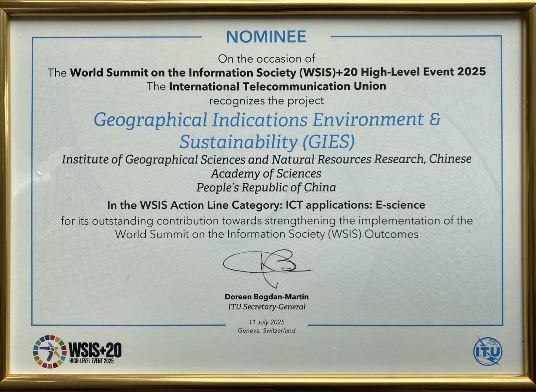Select the date "11 July 2025"
This screenshot has height=392, width=536.
coord(267,322)
